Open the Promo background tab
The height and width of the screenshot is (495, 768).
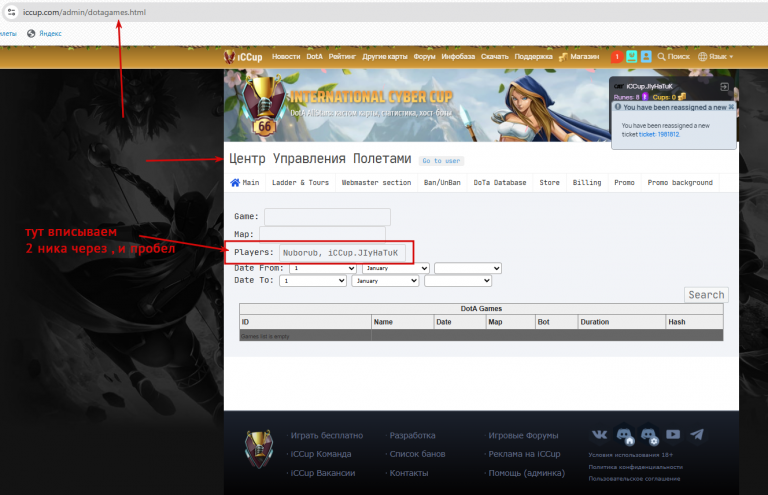[x=680, y=183]
